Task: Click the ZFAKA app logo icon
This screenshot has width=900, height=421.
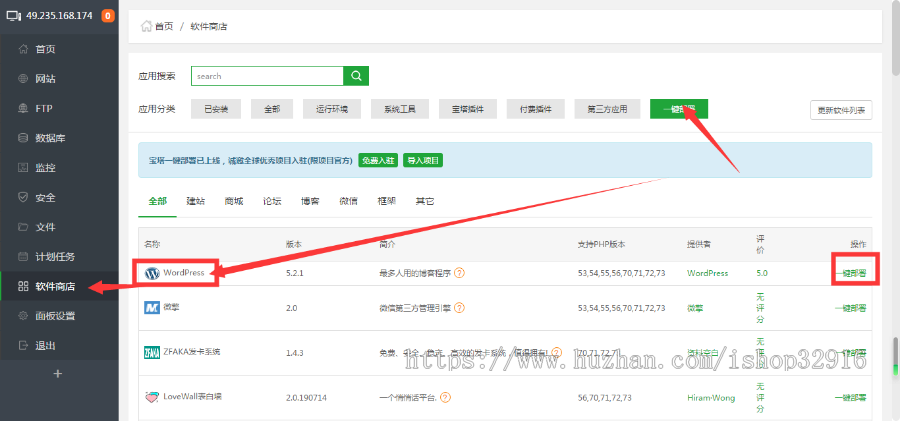Action: pyautogui.click(x=152, y=352)
